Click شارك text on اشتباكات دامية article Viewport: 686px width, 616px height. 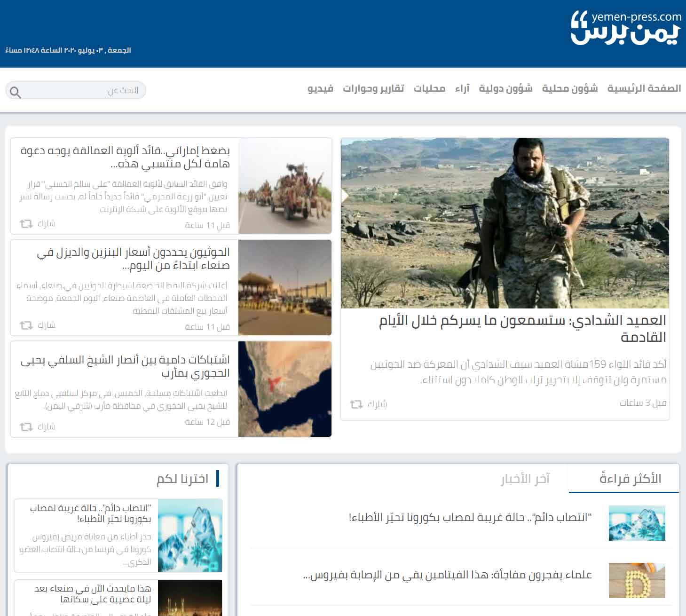click(47, 427)
